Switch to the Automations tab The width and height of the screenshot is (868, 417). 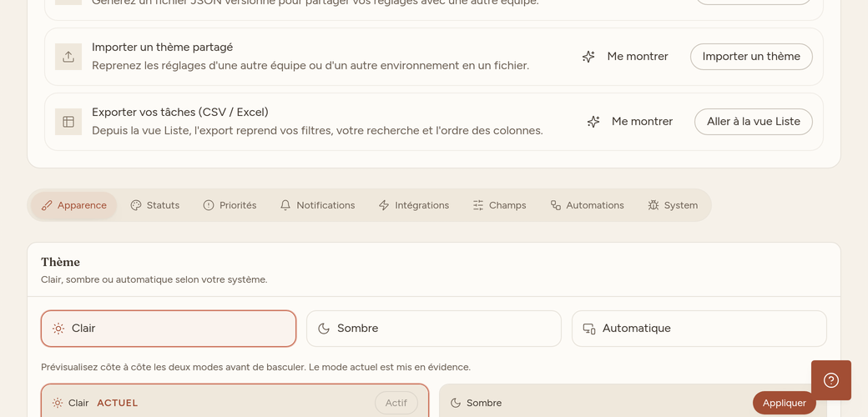point(587,205)
